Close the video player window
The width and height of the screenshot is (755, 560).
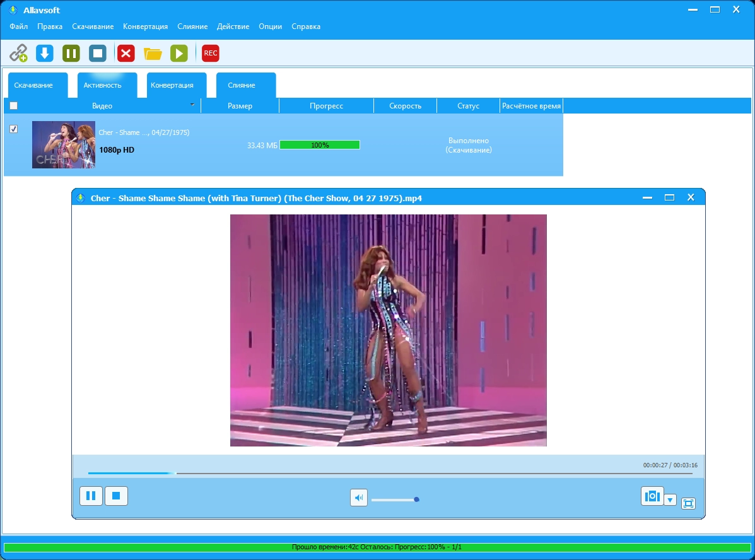[x=691, y=197]
